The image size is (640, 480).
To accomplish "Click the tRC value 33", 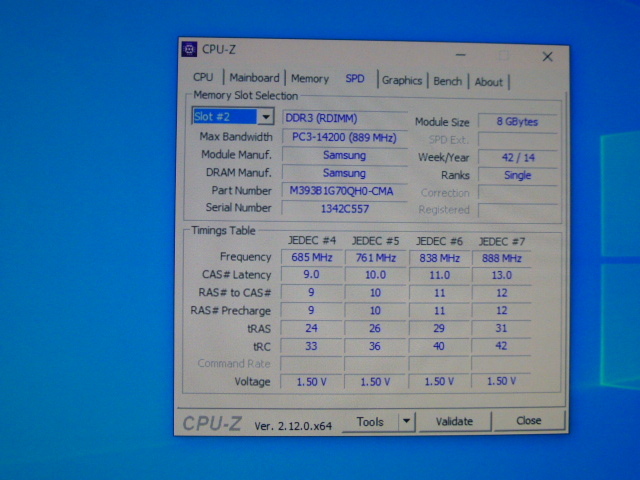I will [311, 346].
